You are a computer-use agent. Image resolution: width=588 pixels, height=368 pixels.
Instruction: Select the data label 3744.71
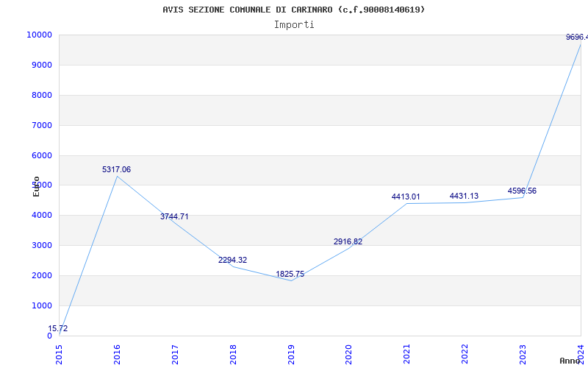pyautogui.click(x=174, y=216)
